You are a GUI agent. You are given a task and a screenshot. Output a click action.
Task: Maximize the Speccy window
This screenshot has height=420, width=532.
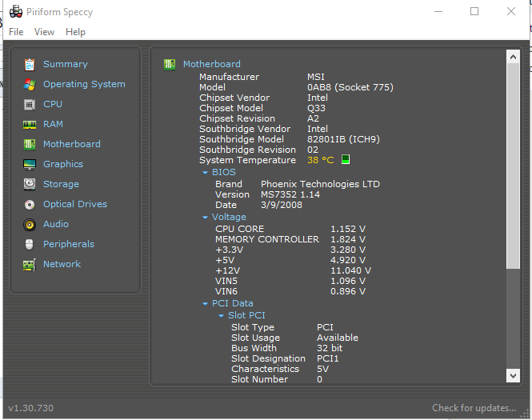click(474, 11)
